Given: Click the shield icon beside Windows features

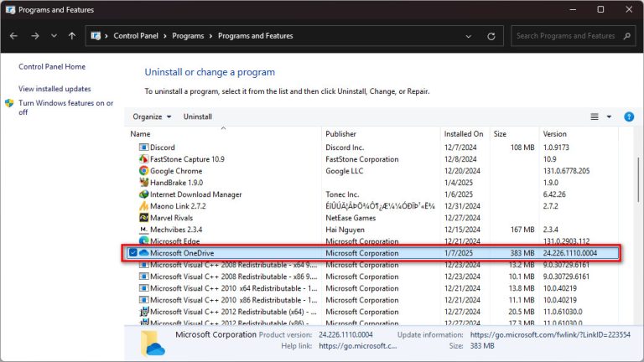Looking at the screenshot, I should pyautogui.click(x=9, y=103).
